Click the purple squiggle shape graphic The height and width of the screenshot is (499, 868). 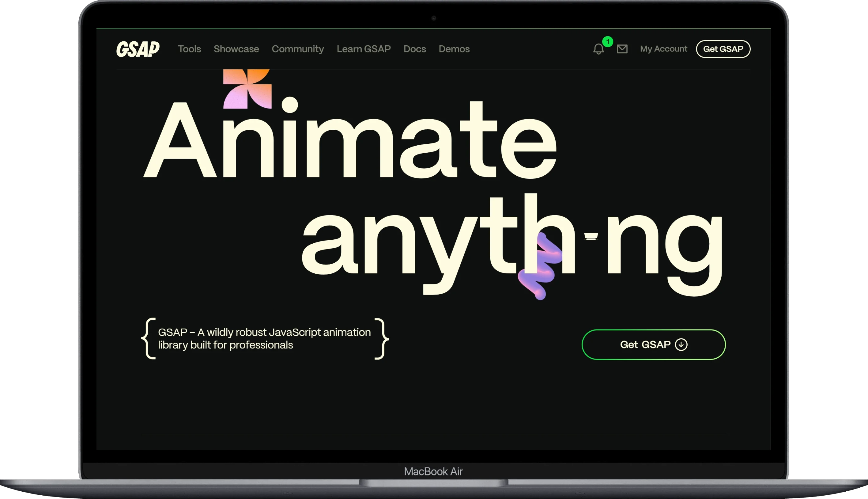[x=540, y=266]
